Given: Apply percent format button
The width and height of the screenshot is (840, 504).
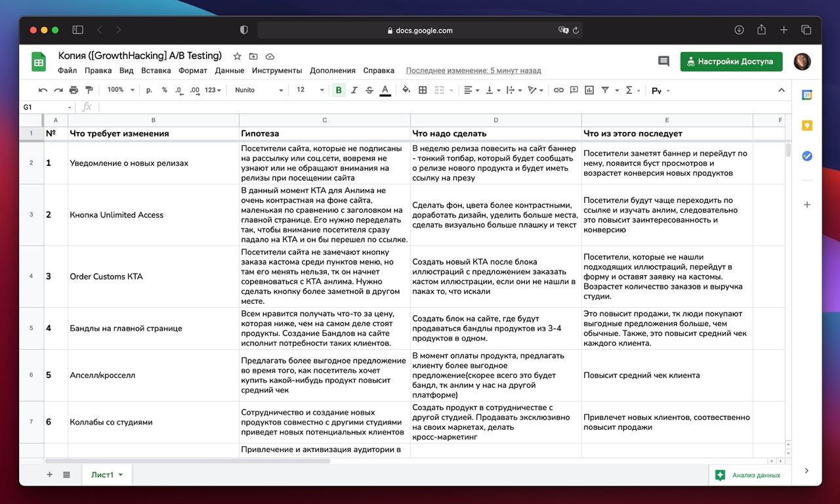Looking at the screenshot, I should (x=164, y=90).
